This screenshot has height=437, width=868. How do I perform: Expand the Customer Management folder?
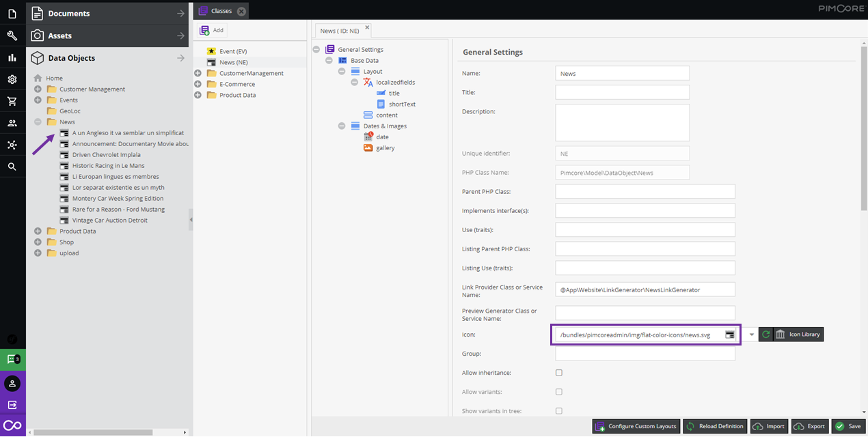[x=38, y=89]
